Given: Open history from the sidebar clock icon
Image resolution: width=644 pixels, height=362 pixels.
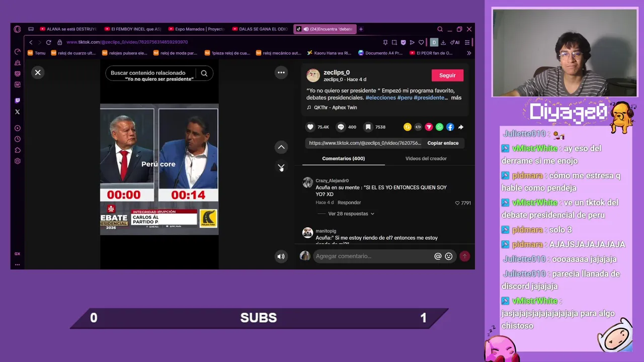Looking at the screenshot, I should tap(18, 139).
